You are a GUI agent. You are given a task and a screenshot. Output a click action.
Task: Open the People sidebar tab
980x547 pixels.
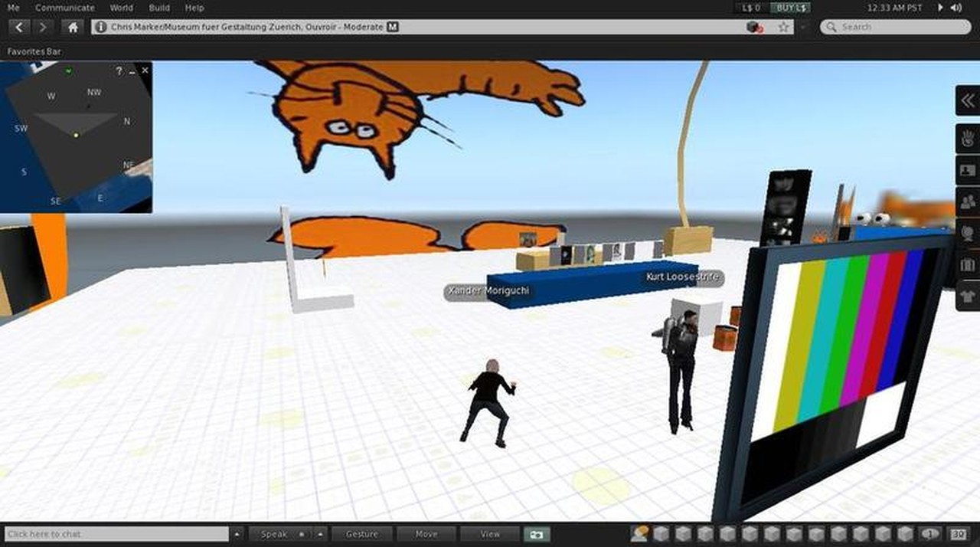point(968,201)
